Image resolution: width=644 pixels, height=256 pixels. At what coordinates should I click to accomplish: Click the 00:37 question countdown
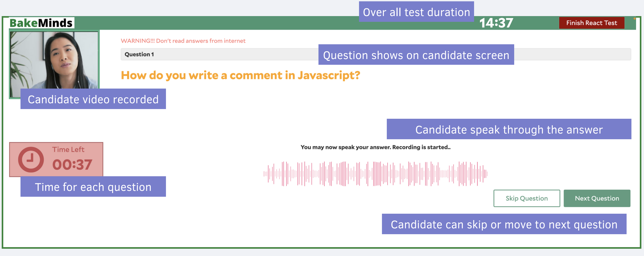pos(72,165)
